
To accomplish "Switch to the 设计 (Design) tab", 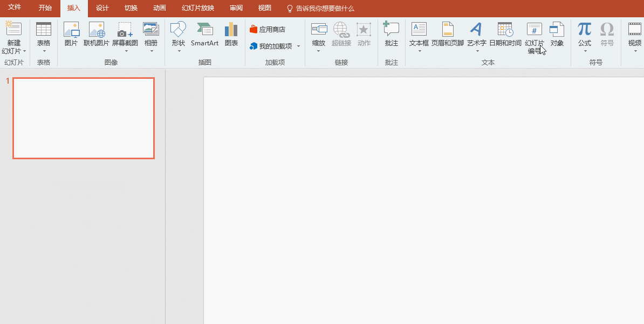I will pos(102,9).
